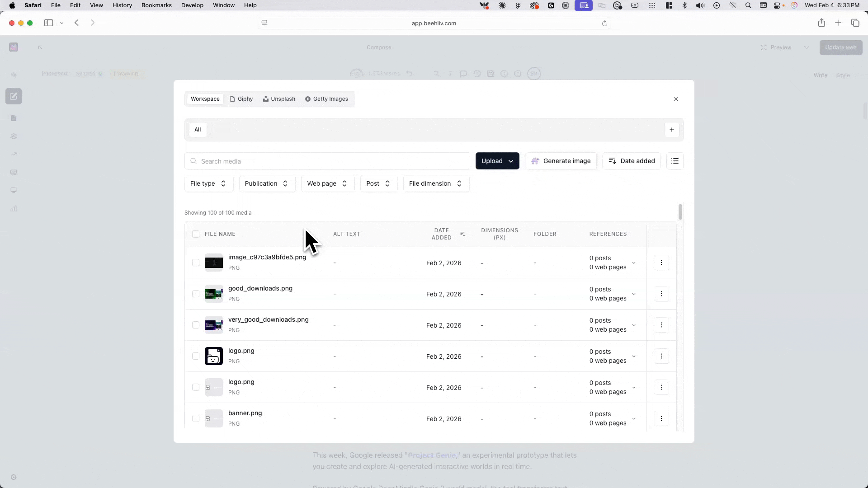Click the Generate image sparkle button
This screenshot has height=488, width=868.
click(561, 161)
